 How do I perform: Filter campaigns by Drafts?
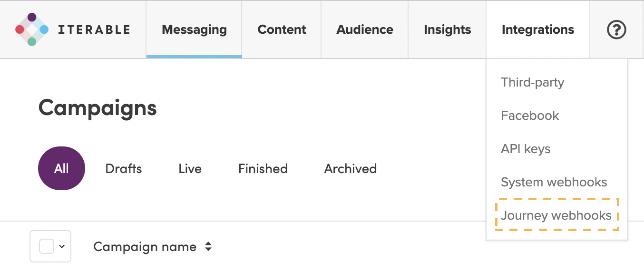point(124,169)
